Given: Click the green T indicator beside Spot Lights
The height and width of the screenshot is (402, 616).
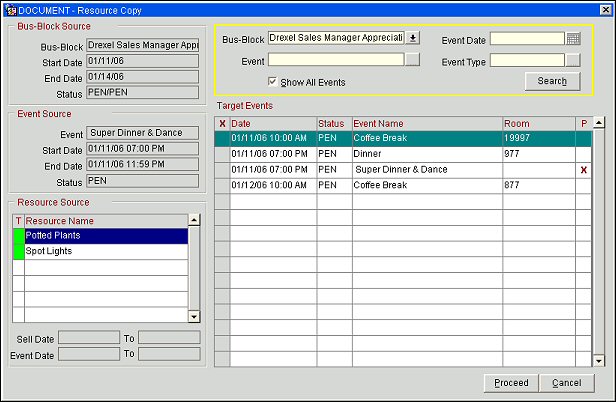Looking at the screenshot, I should point(18,252).
